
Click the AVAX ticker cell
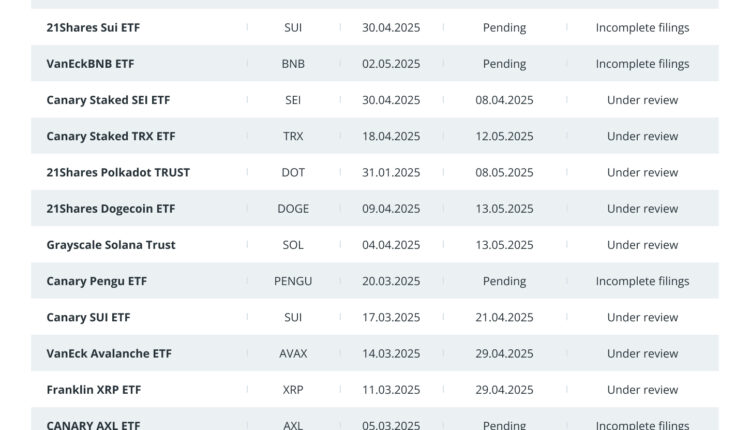pyautogui.click(x=293, y=353)
